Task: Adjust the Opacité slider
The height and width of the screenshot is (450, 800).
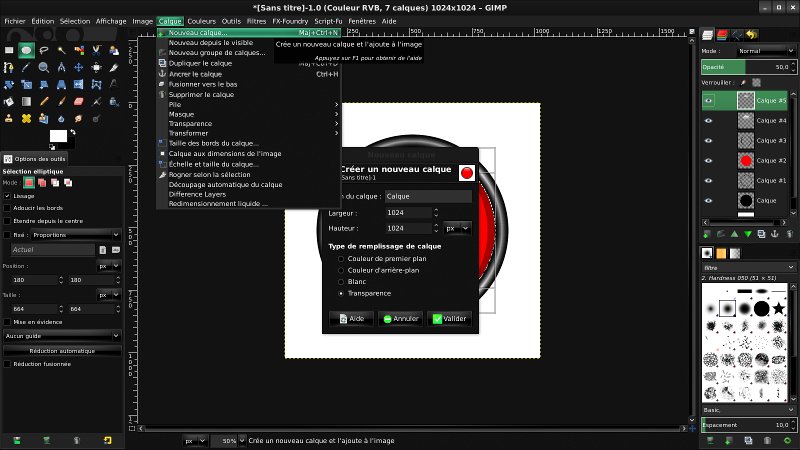Action: (x=748, y=67)
